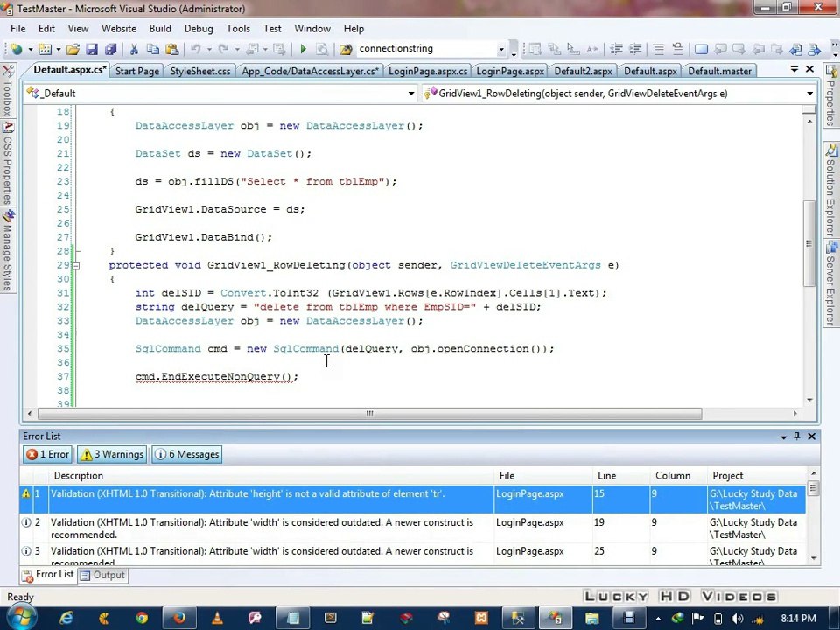840x630 pixels.
Task: Start debugging with green play icon
Action: pyautogui.click(x=303, y=49)
